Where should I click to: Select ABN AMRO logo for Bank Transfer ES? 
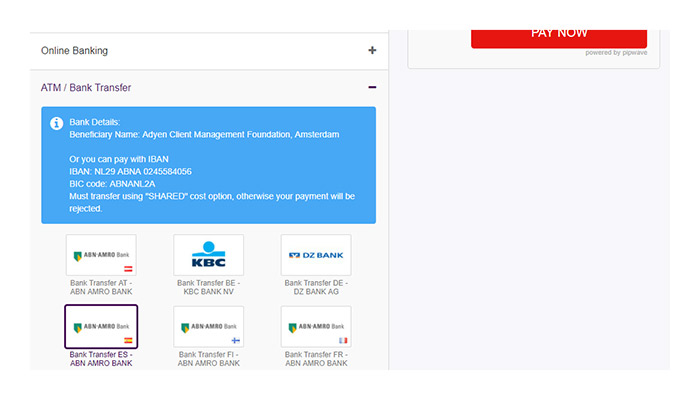point(101,326)
